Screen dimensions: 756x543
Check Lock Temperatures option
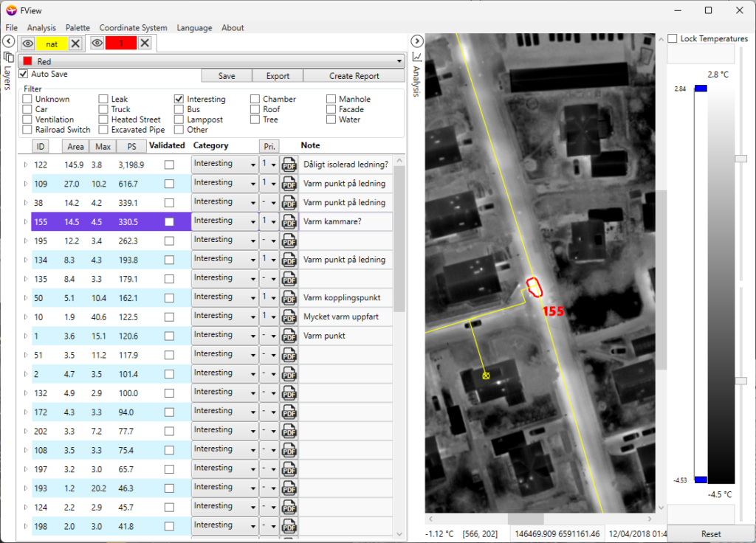coord(673,38)
